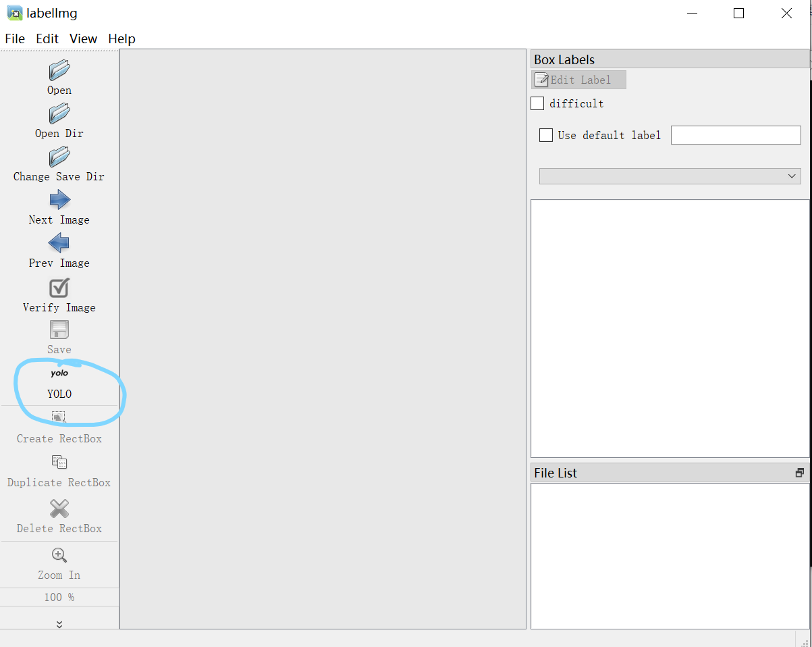Float the File List panel

click(x=800, y=473)
